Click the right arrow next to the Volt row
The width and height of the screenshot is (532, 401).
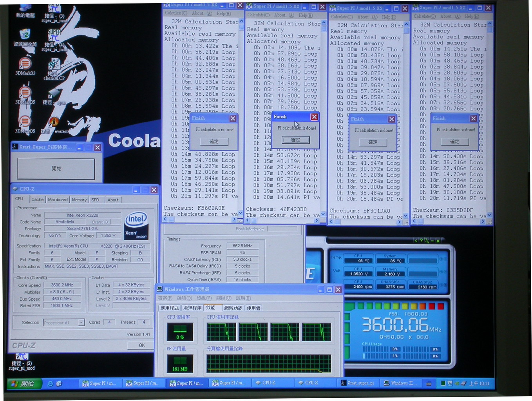445,272
